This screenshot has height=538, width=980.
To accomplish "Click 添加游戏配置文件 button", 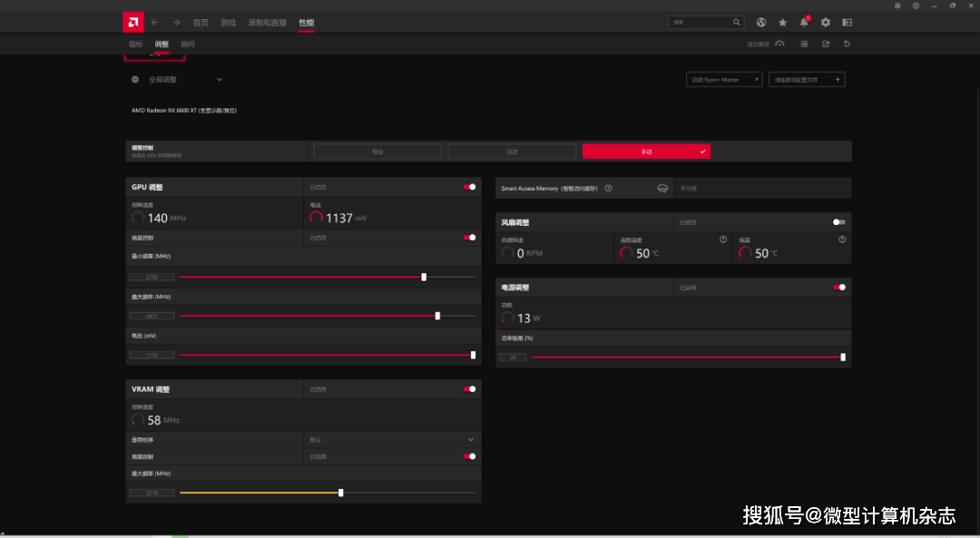I will pos(807,79).
